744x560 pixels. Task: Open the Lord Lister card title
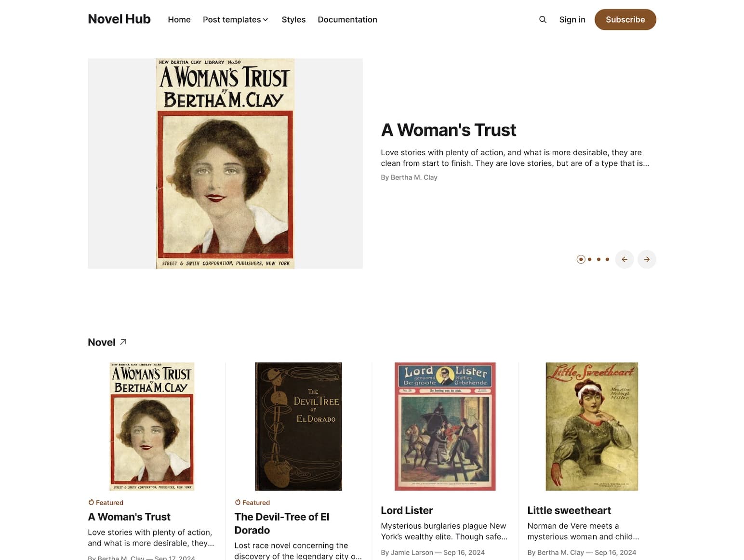[407, 510]
